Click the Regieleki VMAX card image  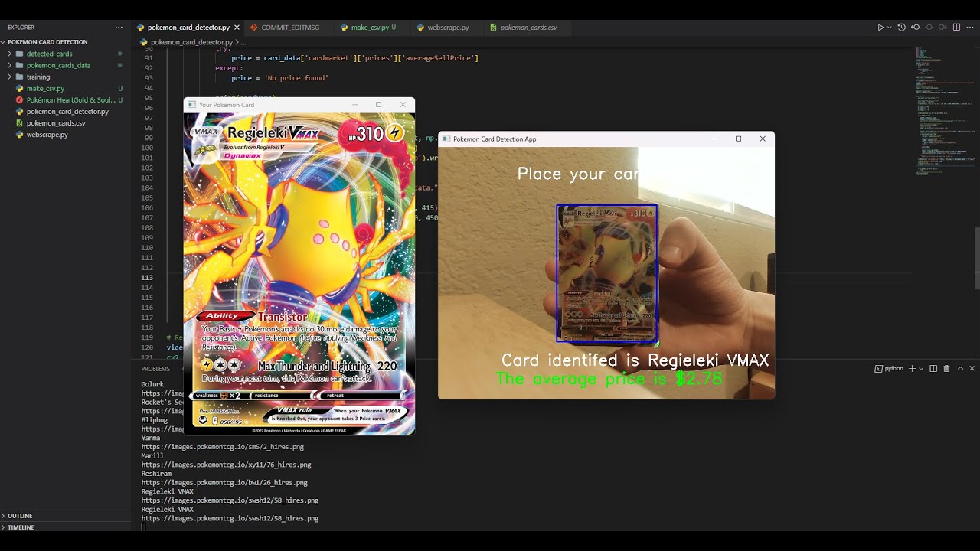coord(299,274)
